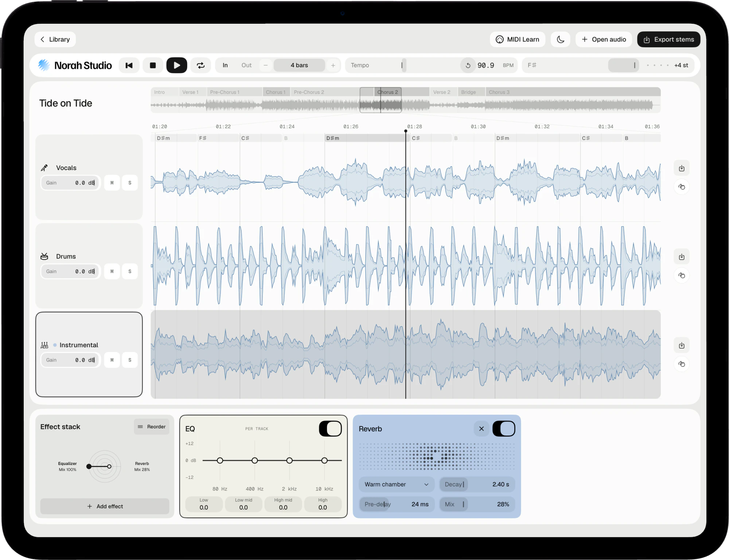Set loop In point
Viewport: 729px width, 560px height.
(x=225, y=65)
